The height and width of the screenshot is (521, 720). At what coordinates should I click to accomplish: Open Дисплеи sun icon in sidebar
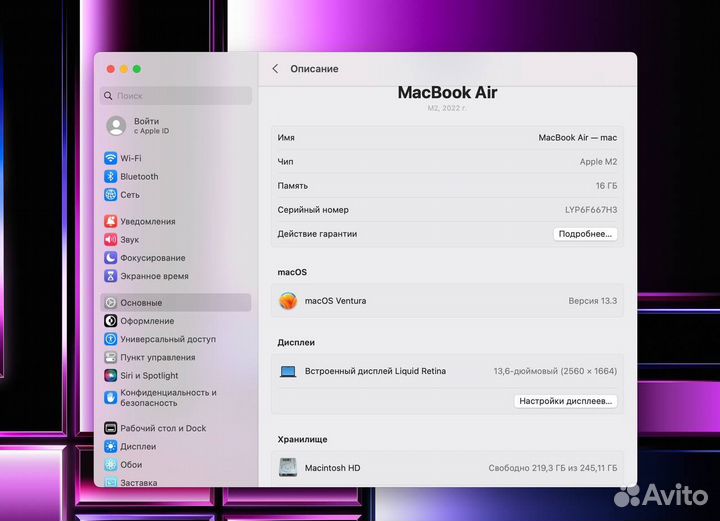110,446
